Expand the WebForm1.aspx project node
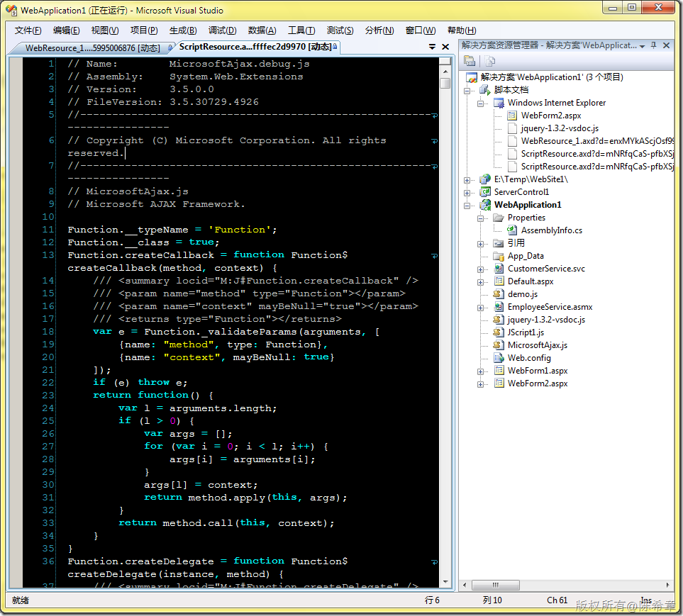683x616 pixels. pyautogui.click(x=480, y=371)
